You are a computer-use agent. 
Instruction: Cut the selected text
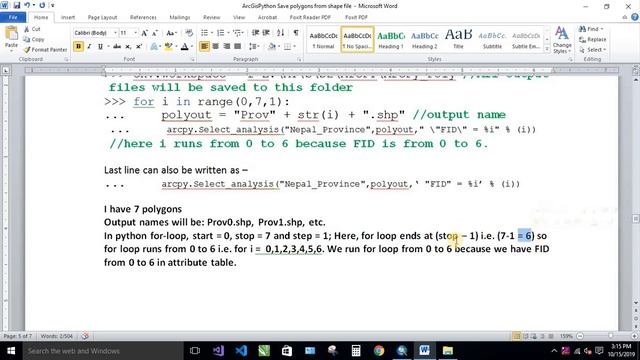coord(32,29)
